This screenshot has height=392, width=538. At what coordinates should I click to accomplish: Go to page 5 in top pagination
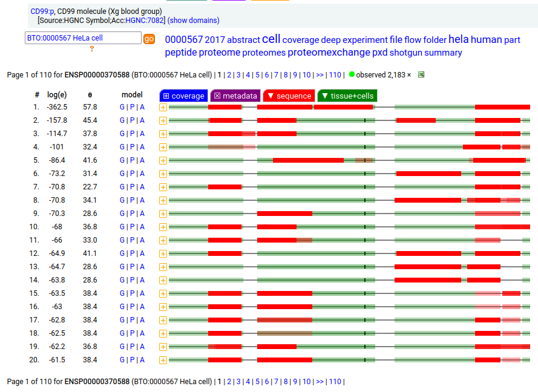point(257,75)
